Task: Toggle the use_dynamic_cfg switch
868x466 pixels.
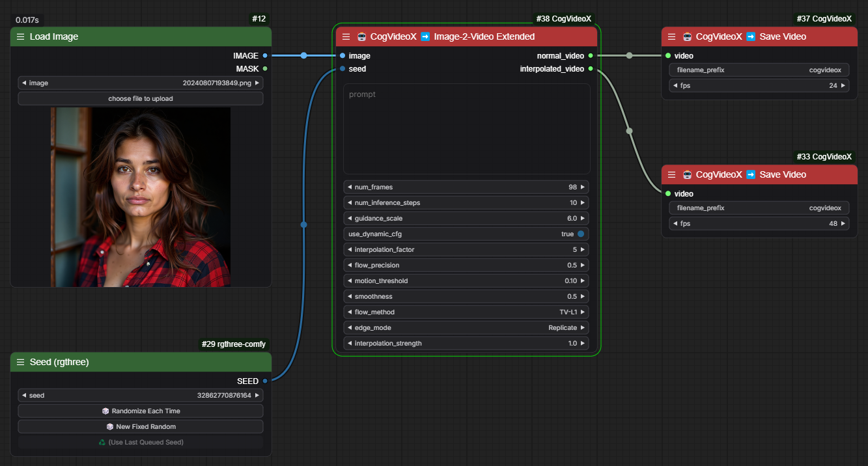Action: click(580, 234)
